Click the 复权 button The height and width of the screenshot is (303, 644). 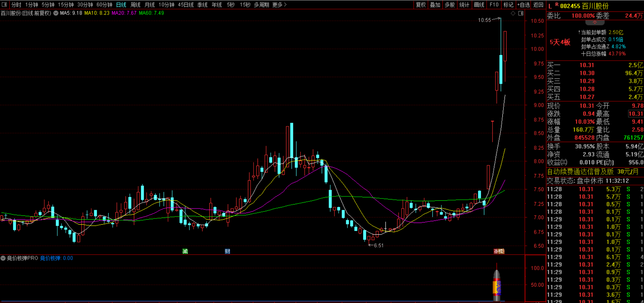421,5
